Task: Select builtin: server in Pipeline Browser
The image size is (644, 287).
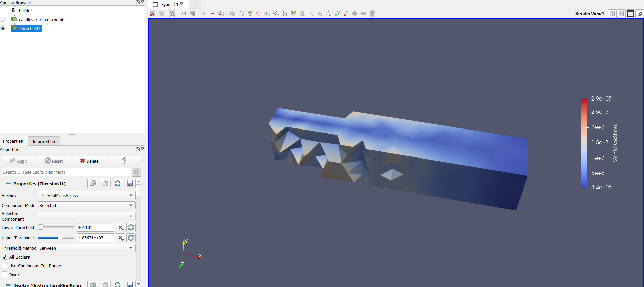Action: [x=25, y=11]
